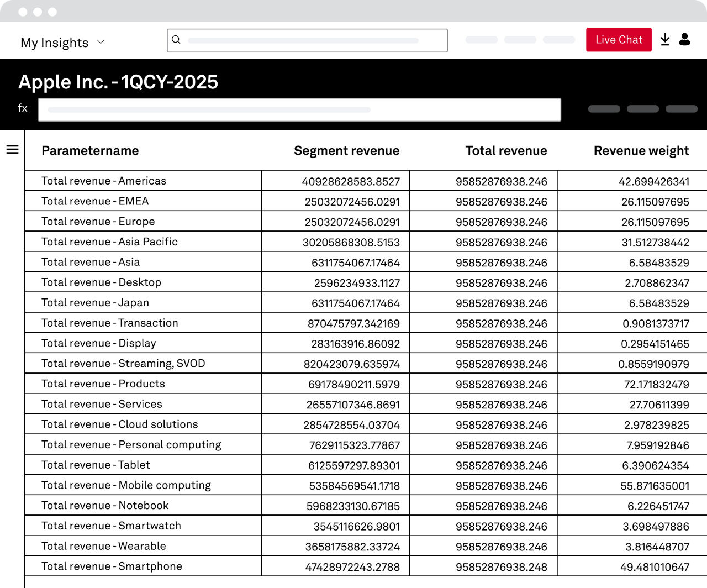
Task: Click revenue weight value 27.70611399
Action: (659, 405)
